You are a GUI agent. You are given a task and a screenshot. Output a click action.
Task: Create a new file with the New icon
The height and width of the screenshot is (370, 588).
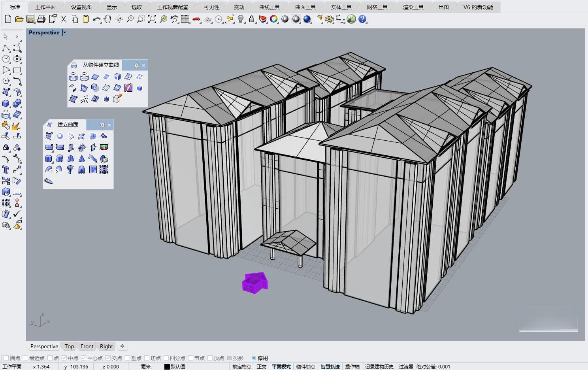(x=8, y=19)
